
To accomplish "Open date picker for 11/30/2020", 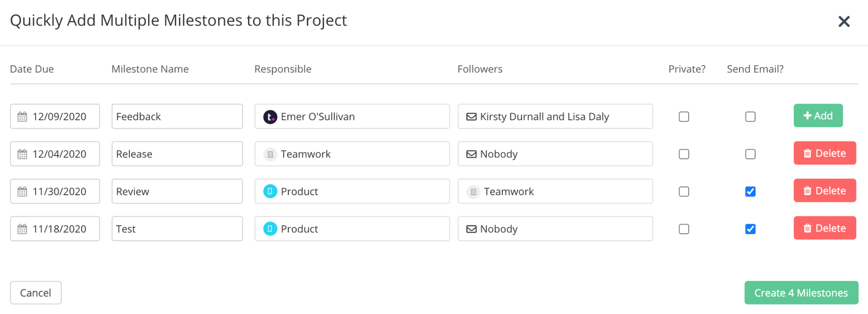I will click(x=55, y=191).
